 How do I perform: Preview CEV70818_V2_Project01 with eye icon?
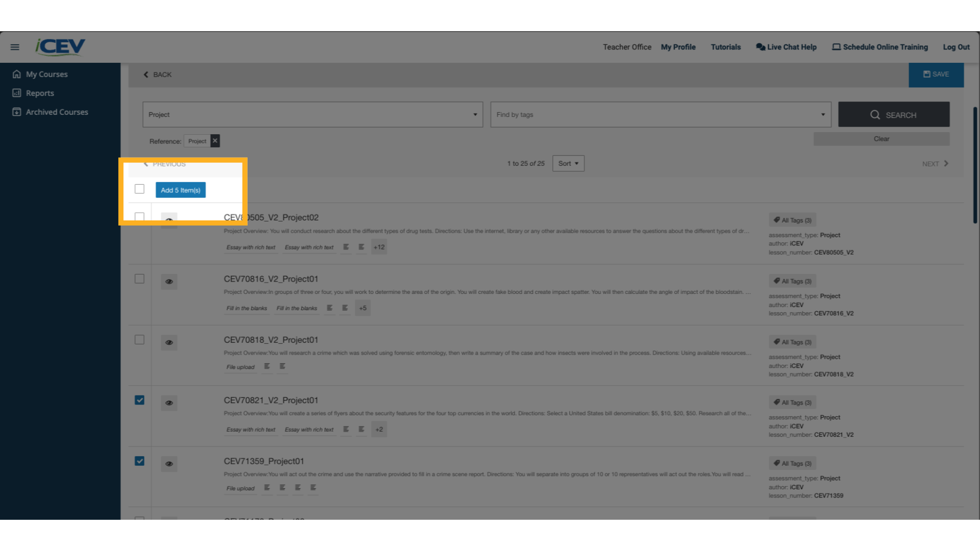pos(169,342)
